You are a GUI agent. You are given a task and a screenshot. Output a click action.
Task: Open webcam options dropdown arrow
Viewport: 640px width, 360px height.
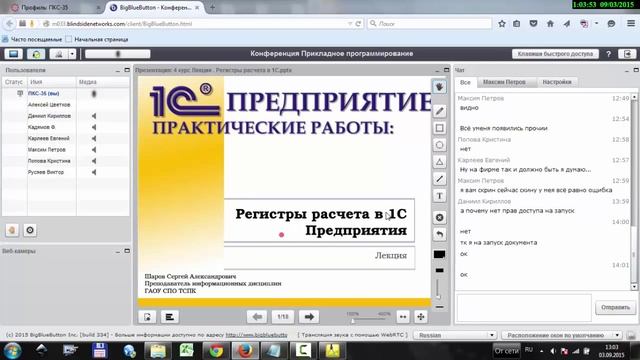pyautogui.click(x=72, y=54)
